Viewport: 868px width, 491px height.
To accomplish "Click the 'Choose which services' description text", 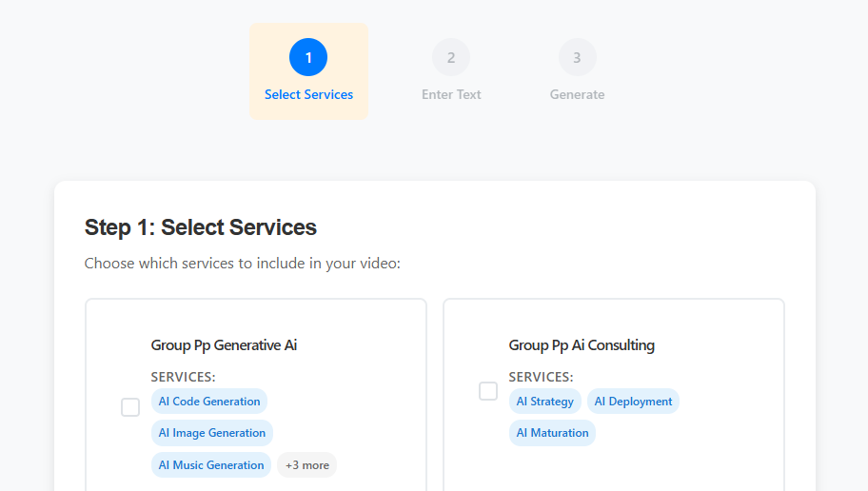I will pyautogui.click(x=242, y=264).
